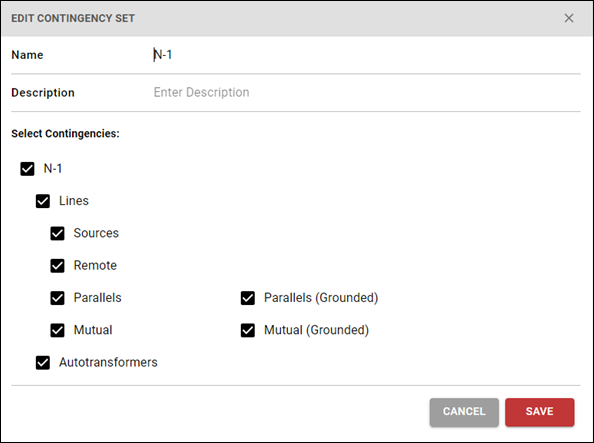Toggle the plain Parallels checkbox

click(58, 298)
